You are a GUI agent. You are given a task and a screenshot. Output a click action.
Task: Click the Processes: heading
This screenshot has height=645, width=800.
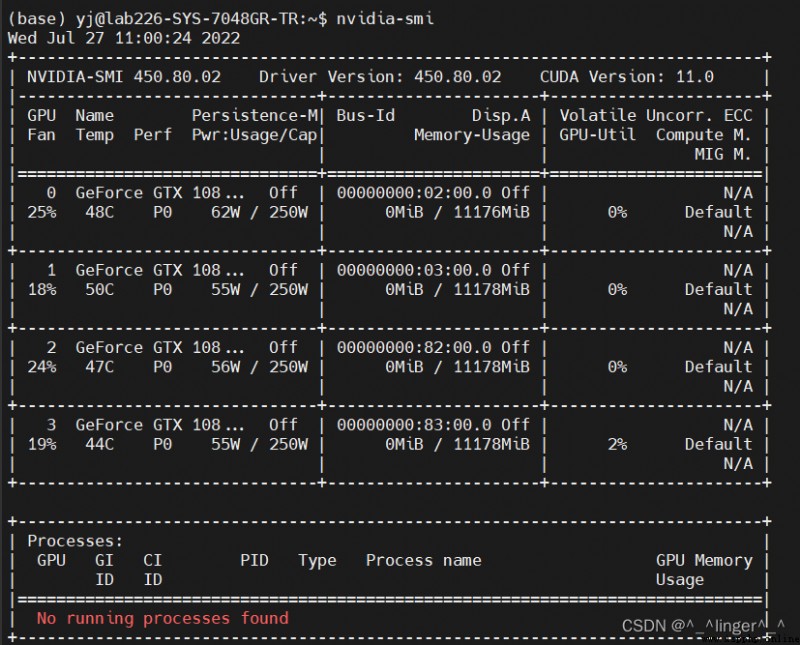pyautogui.click(x=76, y=541)
